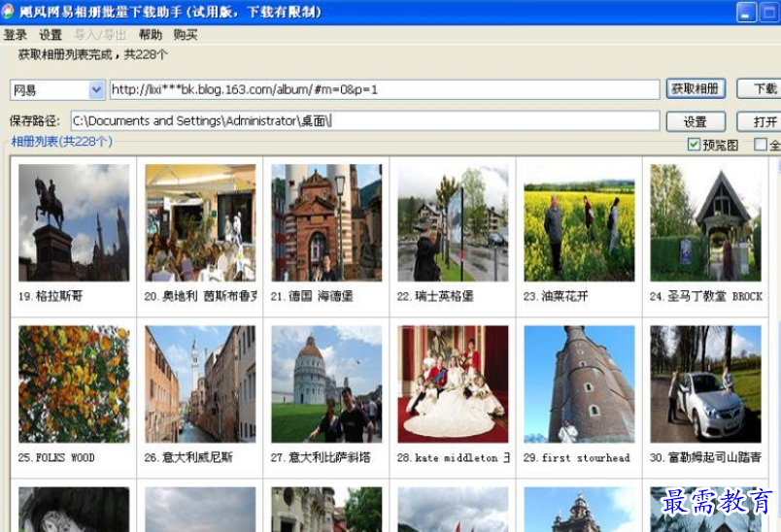Open the 购买 menu
Screen dimensions: 781x532
tap(186, 34)
